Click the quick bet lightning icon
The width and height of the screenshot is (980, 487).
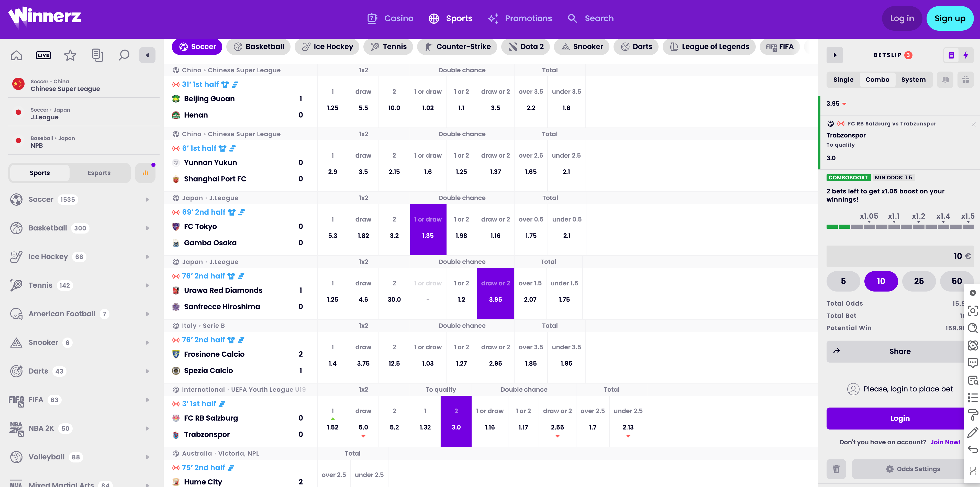tap(965, 55)
